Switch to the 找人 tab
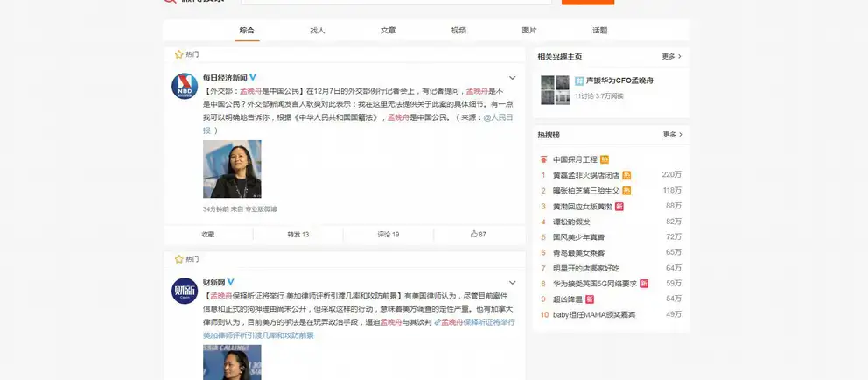Viewport: 868px width, 380px height. click(x=317, y=31)
